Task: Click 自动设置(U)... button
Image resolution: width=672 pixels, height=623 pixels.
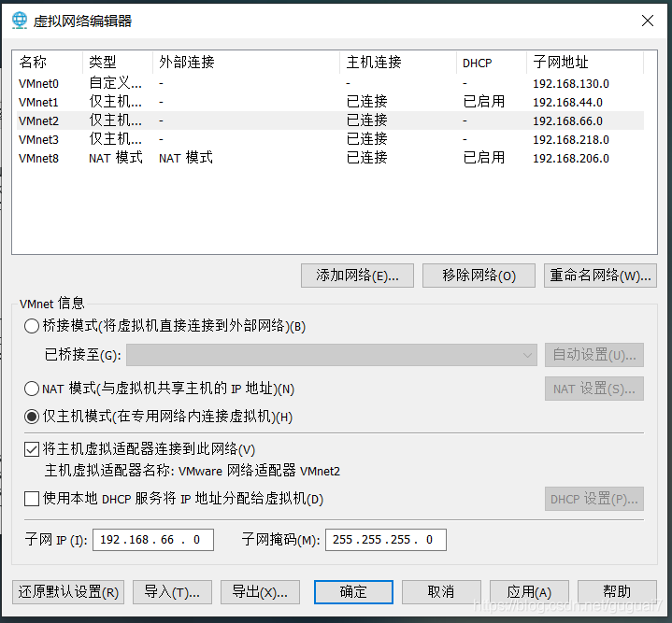Action: [x=594, y=355]
